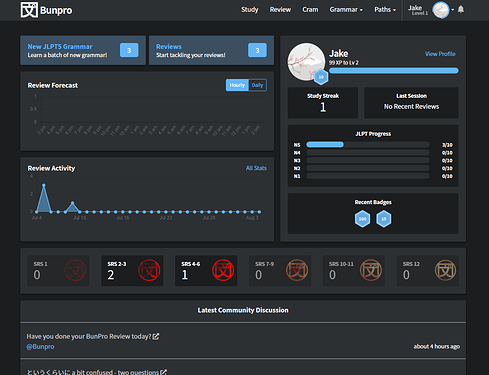Click the '99 XP to Lv 2' text
The height and width of the screenshot is (375, 489).
pyautogui.click(x=344, y=63)
